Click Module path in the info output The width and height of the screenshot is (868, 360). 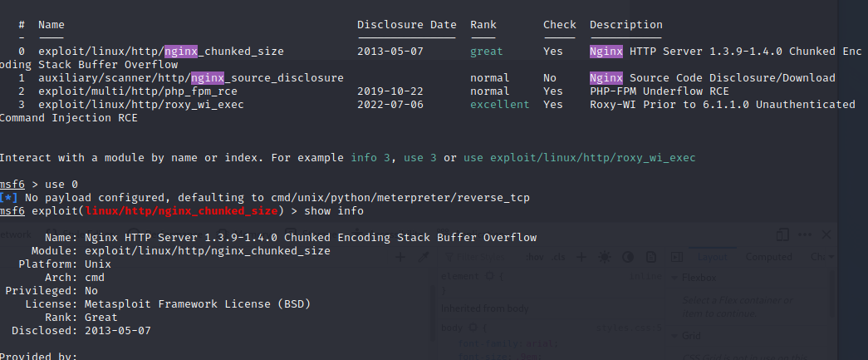pyautogui.click(x=208, y=251)
